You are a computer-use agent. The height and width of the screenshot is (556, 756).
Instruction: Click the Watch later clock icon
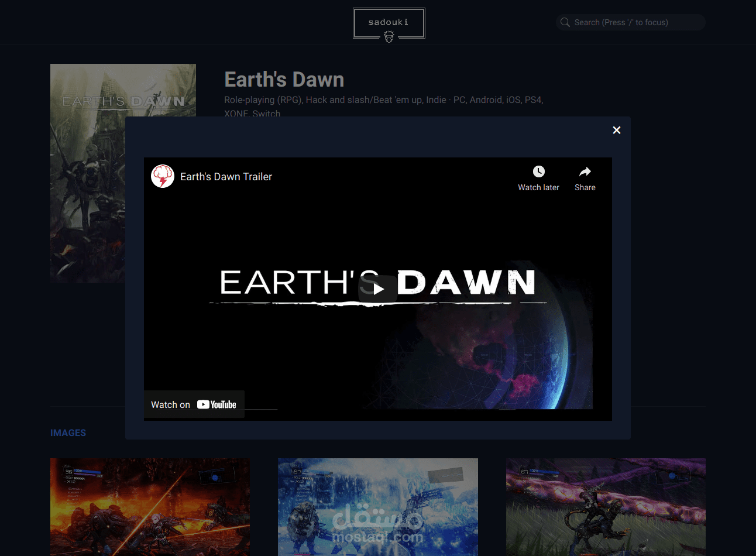pos(538,171)
